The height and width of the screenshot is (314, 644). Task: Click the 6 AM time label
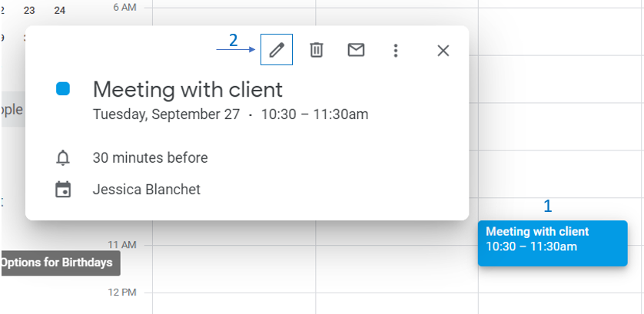[124, 5]
